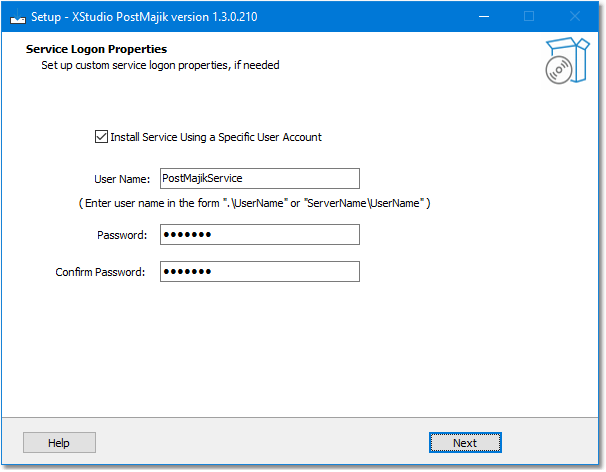Click the Setup title bar text
The width and height of the screenshot is (606, 472).
144,17
